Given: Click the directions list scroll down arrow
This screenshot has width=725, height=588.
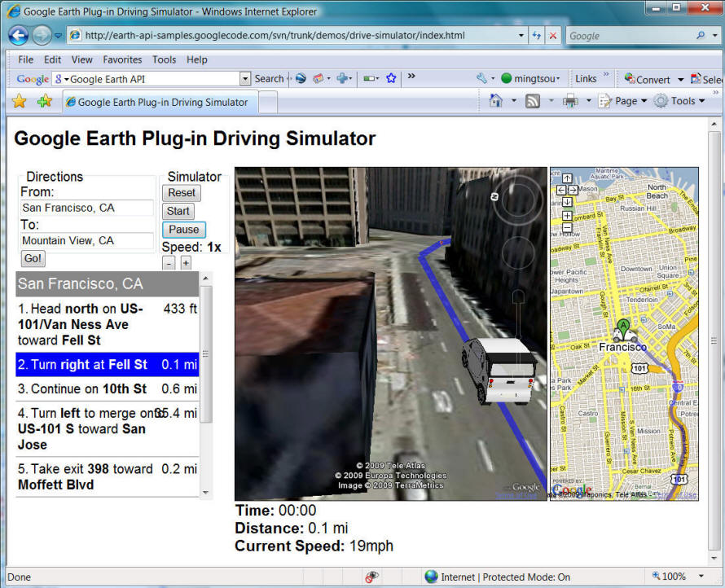Looking at the screenshot, I should [x=206, y=493].
